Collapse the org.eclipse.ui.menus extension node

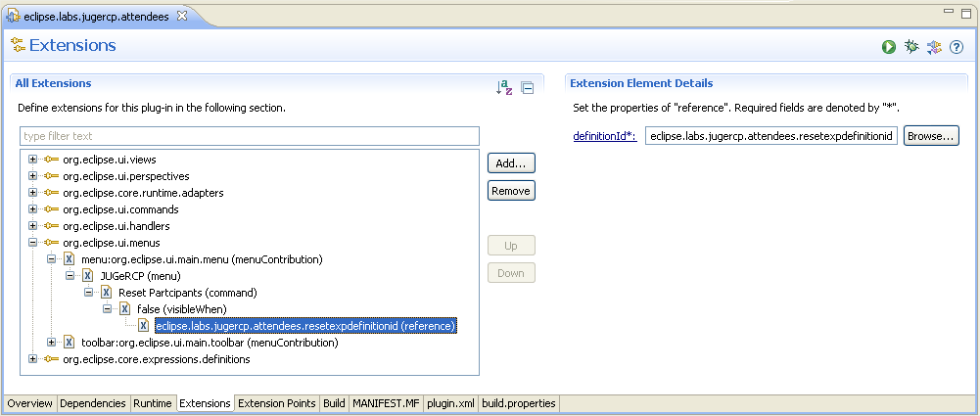click(x=32, y=243)
